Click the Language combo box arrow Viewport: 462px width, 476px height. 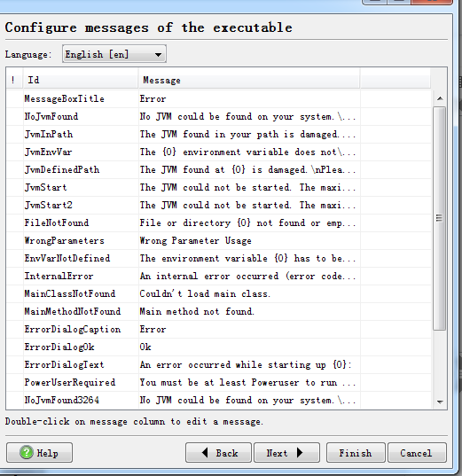[x=158, y=55]
